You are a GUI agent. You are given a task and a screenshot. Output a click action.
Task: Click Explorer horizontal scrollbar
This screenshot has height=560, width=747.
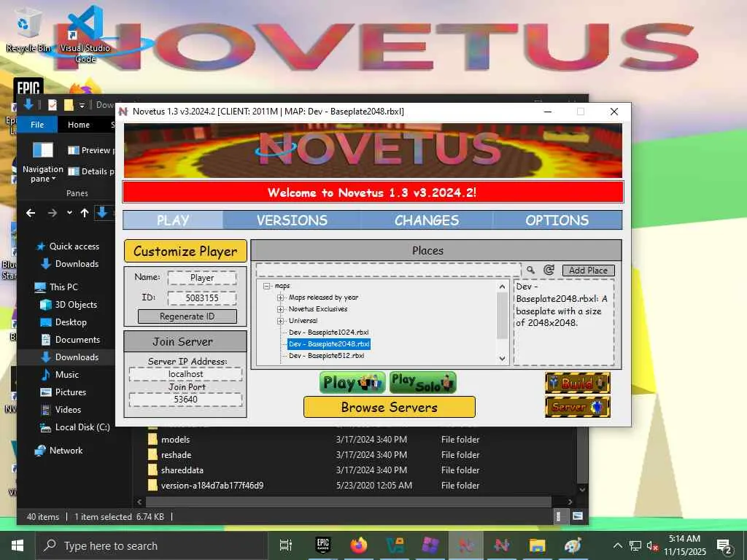pos(348,502)
